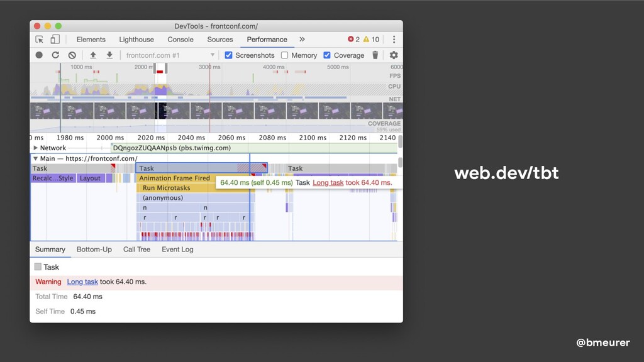Screen dimensions: 644x362
Task: Click the 4000 ms overview label
Action: click(x=274, y=67)
